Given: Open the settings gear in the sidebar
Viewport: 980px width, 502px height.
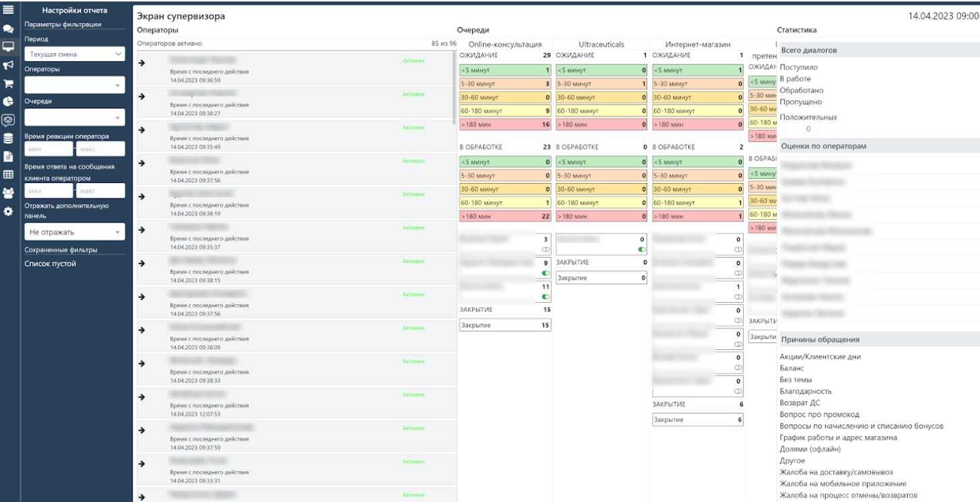Looking at the screenshot, I should tap(9, 211).
